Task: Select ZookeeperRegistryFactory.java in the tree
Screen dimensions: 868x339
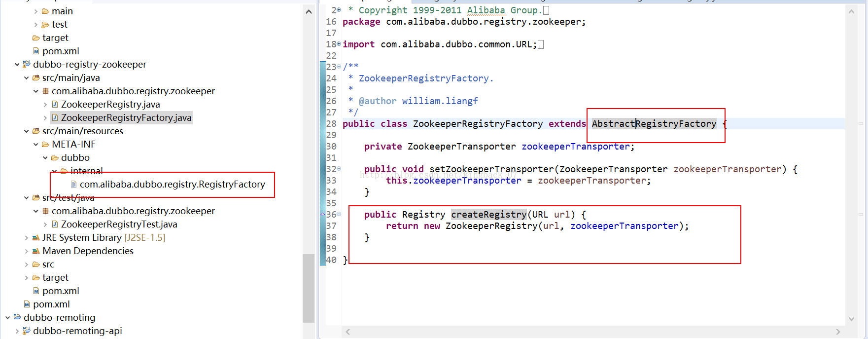Action: (126, 117)
